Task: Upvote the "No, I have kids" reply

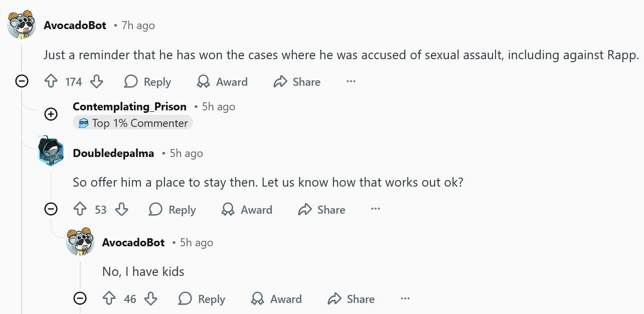Action: (109, 299)
